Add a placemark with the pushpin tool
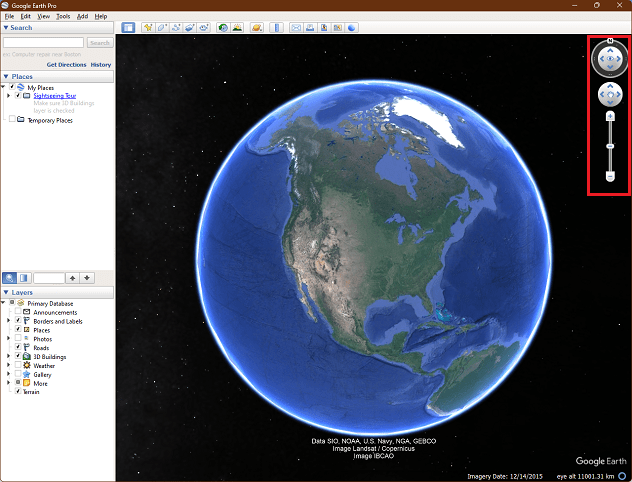This screenshot has width=632, height=482. click(x=148, y=27)
